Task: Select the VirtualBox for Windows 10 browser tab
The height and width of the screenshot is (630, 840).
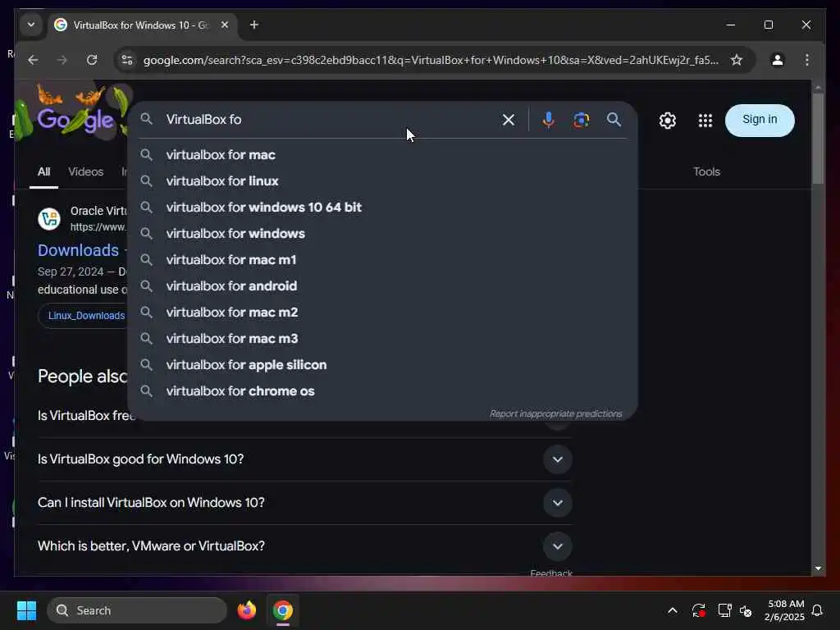Action: (142, 25)
